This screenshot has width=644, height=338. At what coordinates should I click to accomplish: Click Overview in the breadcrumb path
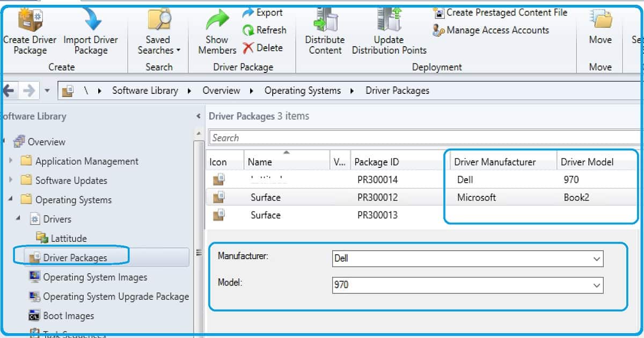[221, 91]
